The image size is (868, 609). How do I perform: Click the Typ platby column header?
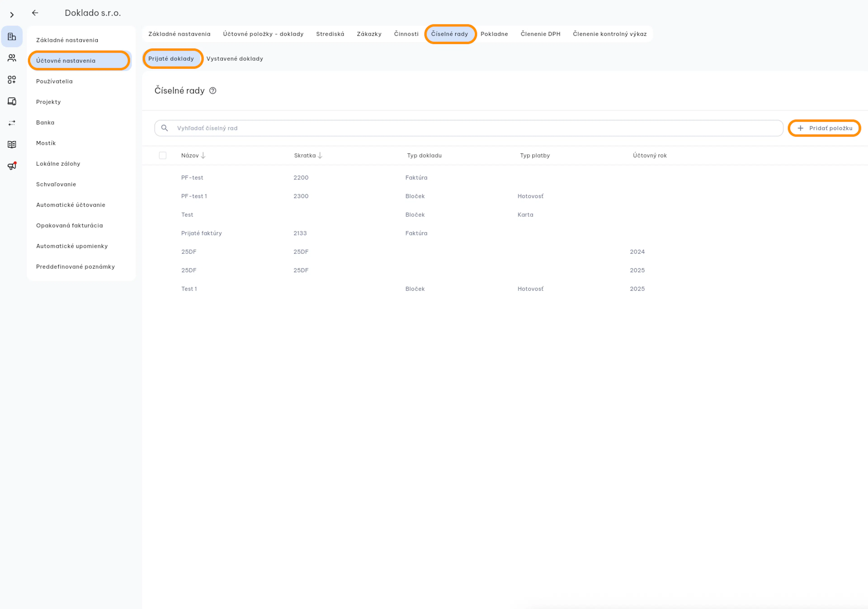(x=535, y=155)
